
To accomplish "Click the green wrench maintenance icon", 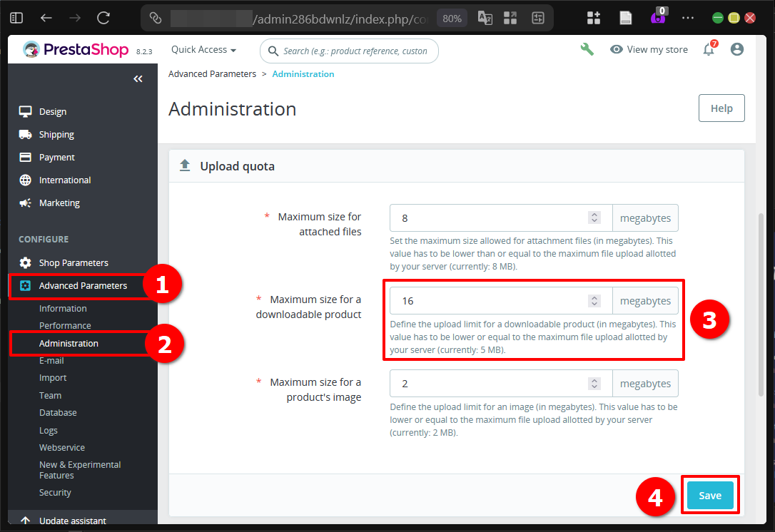I will pos(587,49).
